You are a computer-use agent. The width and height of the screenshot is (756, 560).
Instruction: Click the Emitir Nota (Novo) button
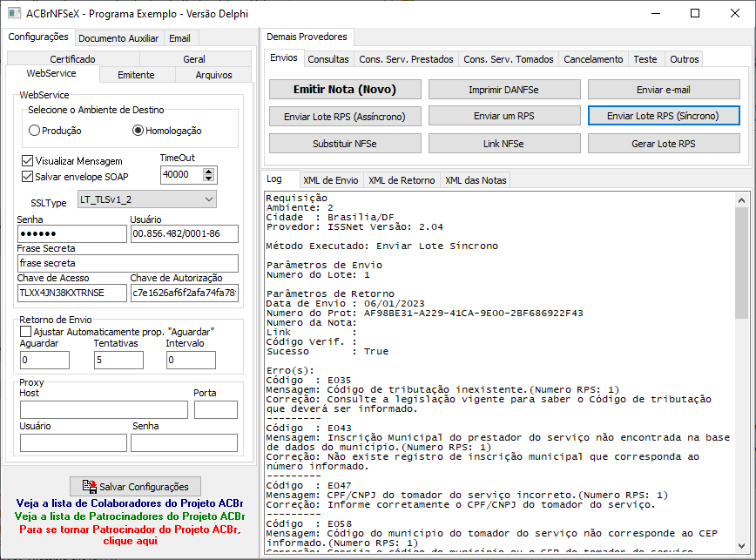pyautogui.click(x=345, y=90)
